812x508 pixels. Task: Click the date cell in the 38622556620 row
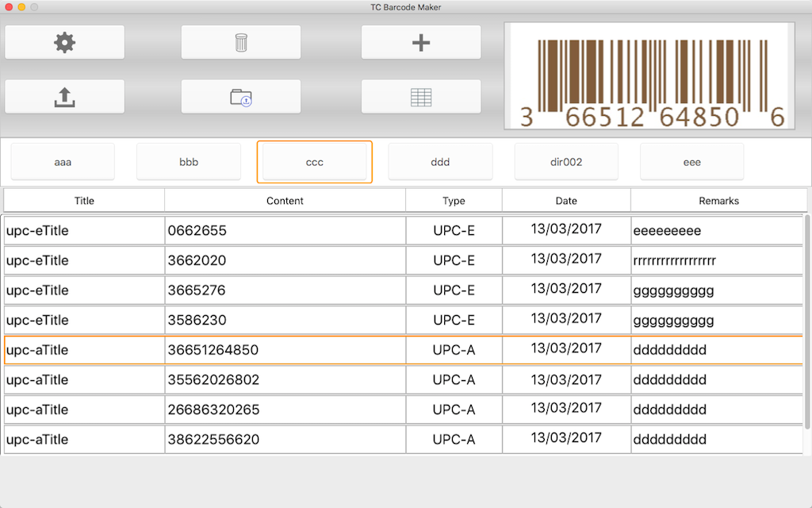pyautogui.click(x=566, y=440)
